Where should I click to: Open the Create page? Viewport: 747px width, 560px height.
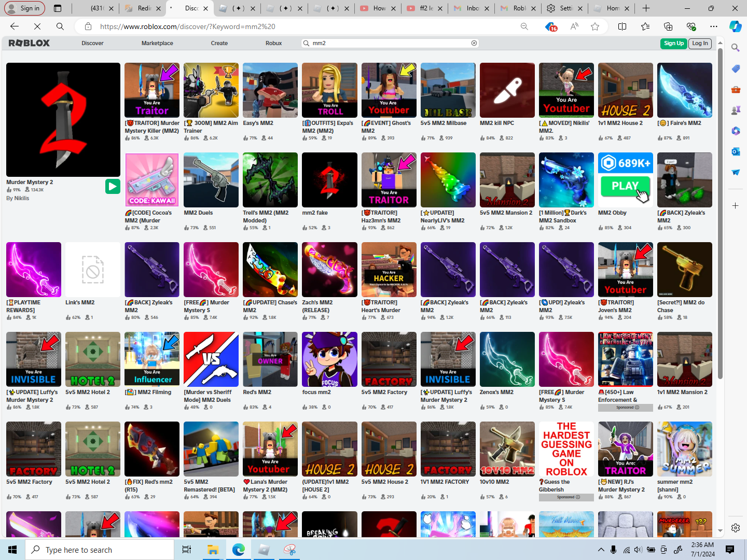219,43
